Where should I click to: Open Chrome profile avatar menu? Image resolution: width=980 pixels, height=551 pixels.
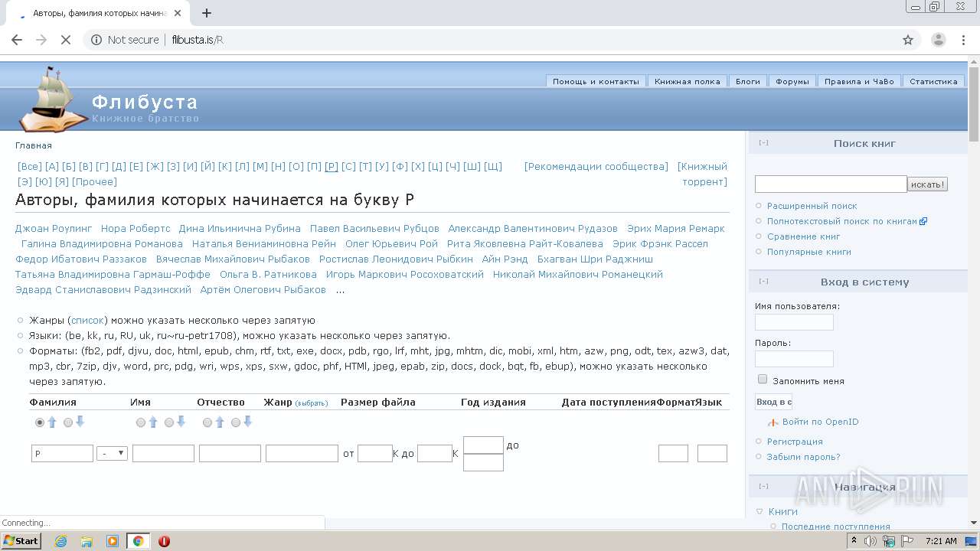pos(938,40)
